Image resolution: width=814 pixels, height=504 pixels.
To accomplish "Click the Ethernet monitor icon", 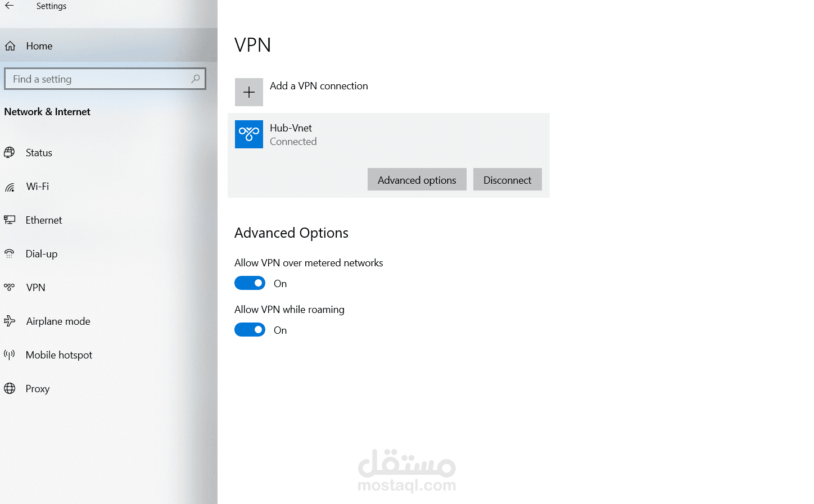I will tap(10, 220).
